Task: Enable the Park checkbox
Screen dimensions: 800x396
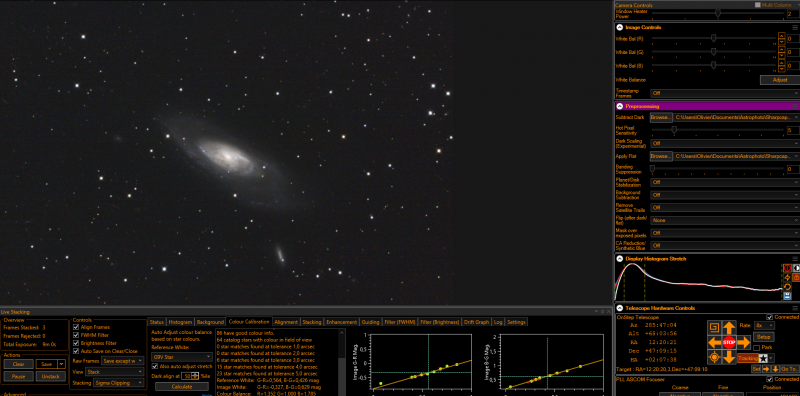Action: (756, 348)
